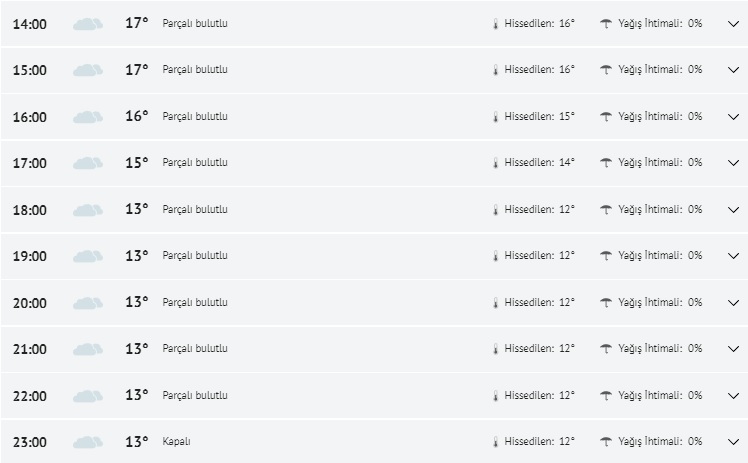Click the cloud icon for 21:00
This screenshot has width=748, height=463.
[88, 349]
